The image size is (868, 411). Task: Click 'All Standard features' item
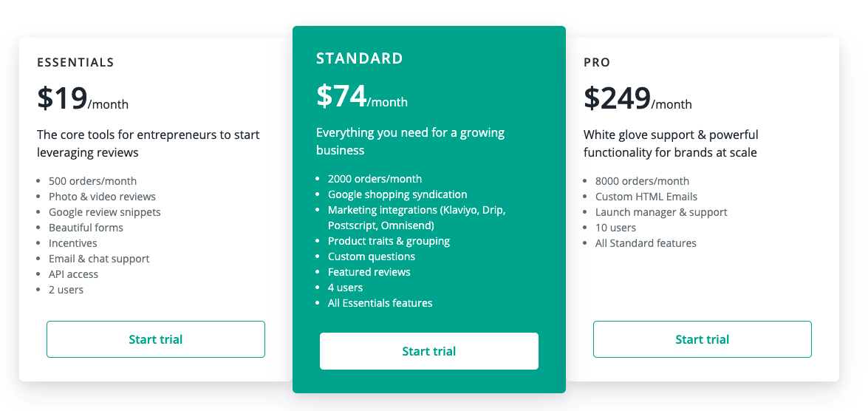(x=646, y=243)
